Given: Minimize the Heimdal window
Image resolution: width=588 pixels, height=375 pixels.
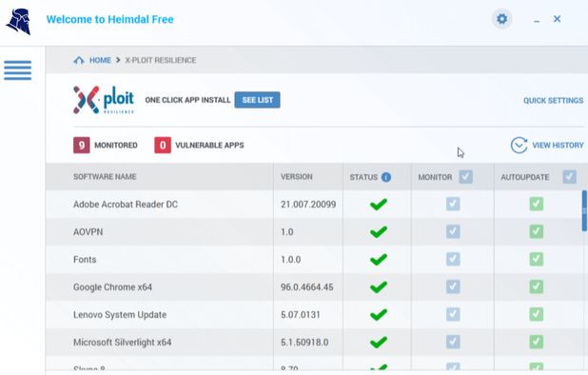Looking at the screenshot, I should point(537,21).
